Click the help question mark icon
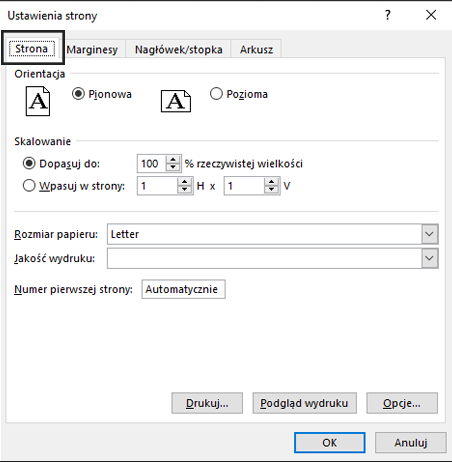This screenshot has height=462, width=452. pyautogui.click(x=387, y=15)
